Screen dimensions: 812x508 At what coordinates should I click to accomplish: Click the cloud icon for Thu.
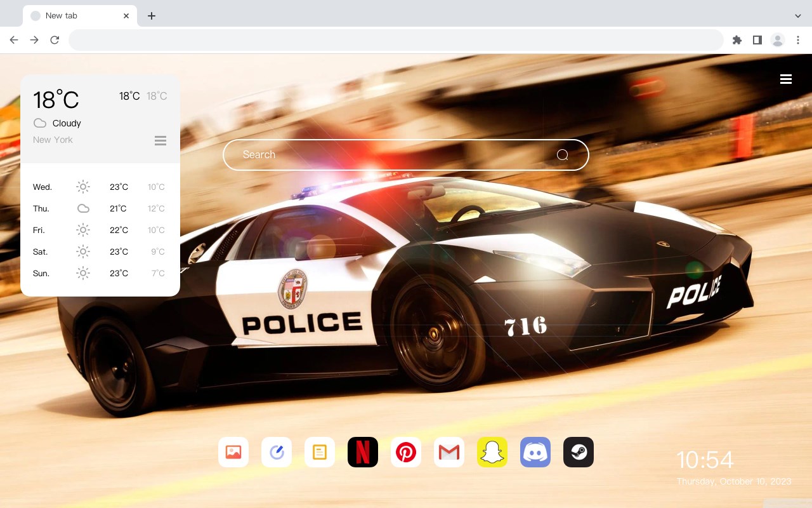pos(83,208)
